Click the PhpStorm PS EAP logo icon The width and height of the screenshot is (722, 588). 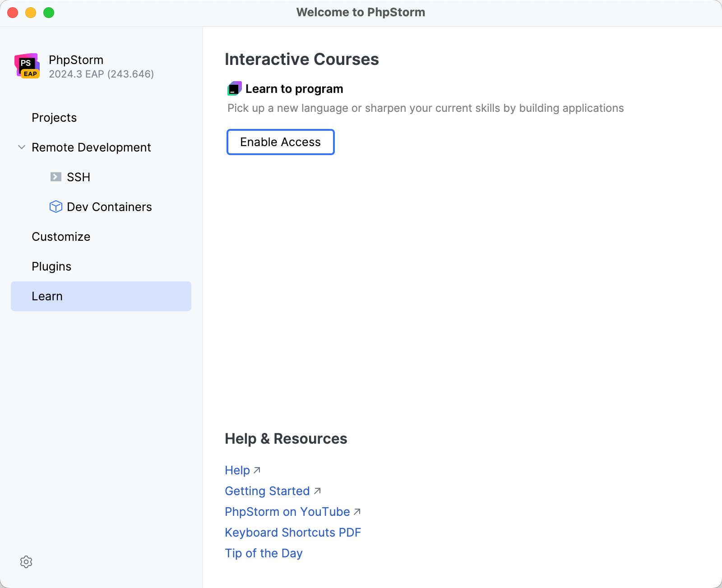(28, 66)
